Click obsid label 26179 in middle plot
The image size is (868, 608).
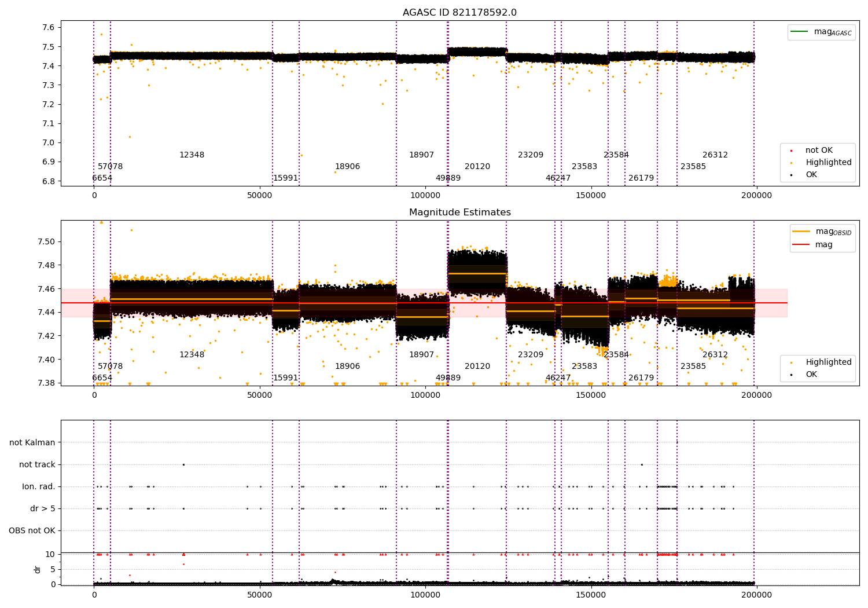[x=641, y=378]
